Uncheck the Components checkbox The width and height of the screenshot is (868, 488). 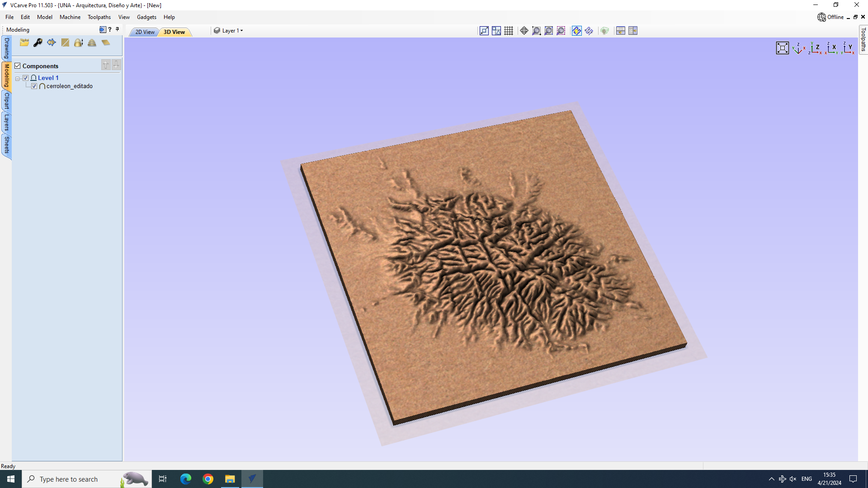point(18,66)
